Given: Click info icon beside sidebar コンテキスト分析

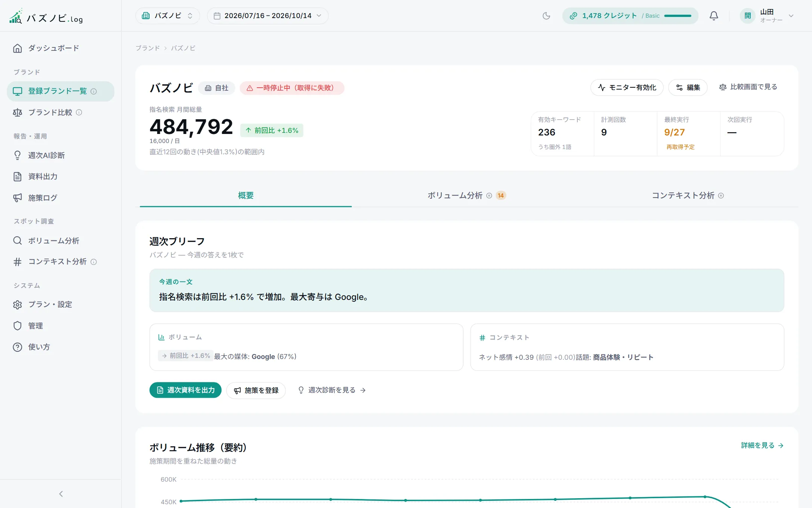Looking at the screenshot, I should pos(94,262).
